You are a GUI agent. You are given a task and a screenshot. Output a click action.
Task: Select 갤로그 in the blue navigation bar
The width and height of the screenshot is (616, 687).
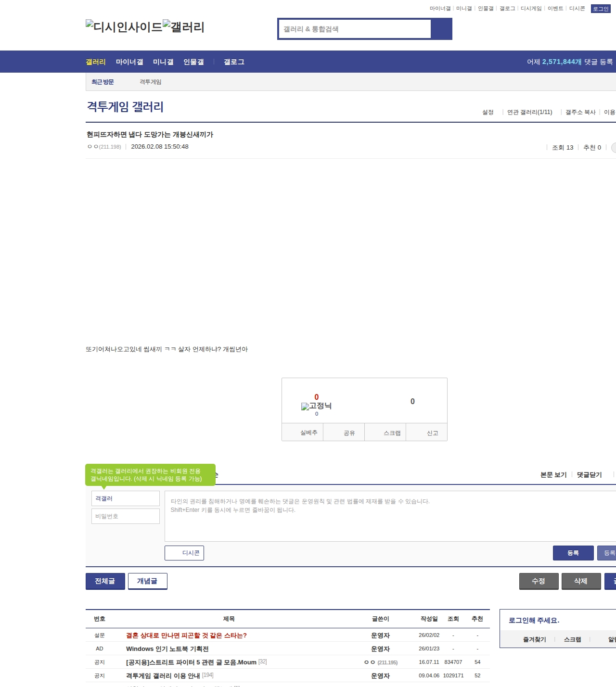[x=234, y=62]
